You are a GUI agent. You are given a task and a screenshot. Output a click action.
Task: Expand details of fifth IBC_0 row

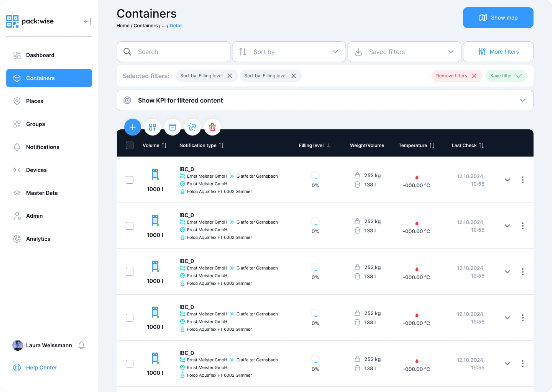tap(508, 364)
